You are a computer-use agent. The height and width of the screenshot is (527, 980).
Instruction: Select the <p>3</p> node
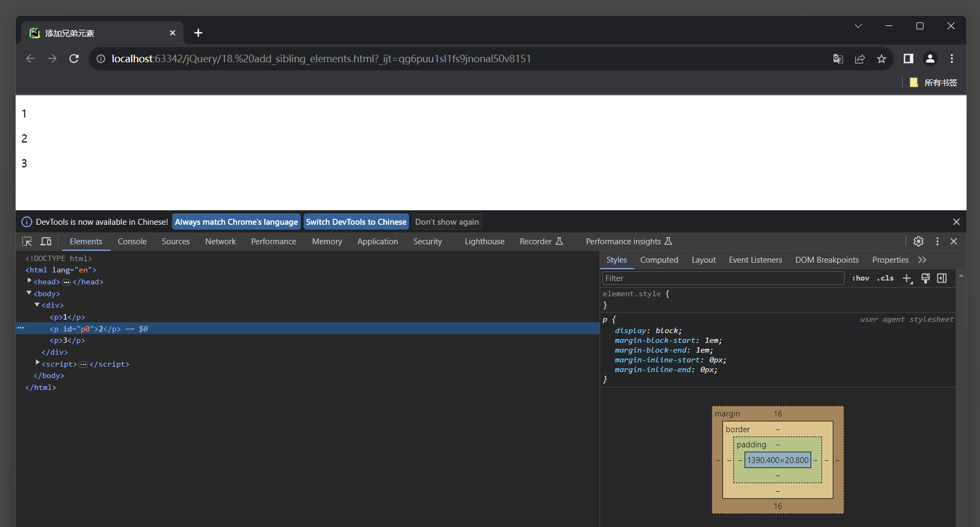68,341
